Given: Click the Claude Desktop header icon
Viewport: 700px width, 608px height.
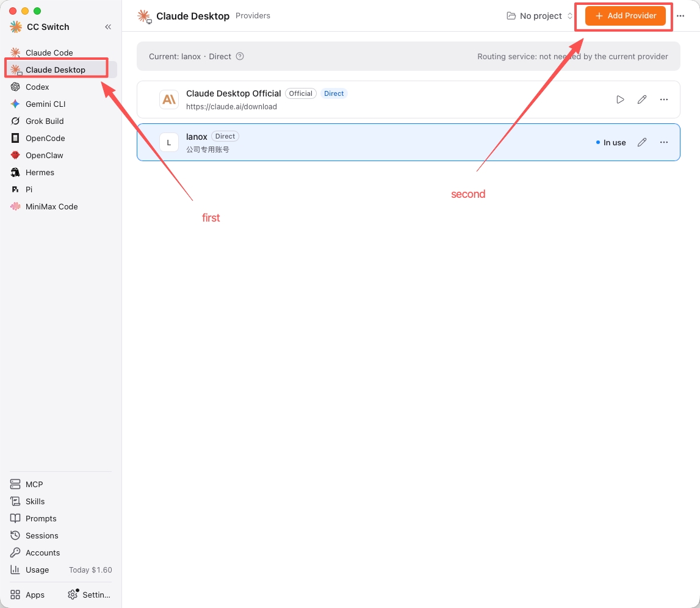Looking at the screenshot, I should coord(144,16).
